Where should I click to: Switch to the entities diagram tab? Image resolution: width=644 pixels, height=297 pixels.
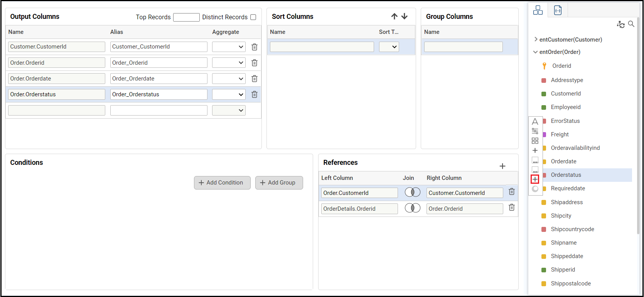point(538,10)
